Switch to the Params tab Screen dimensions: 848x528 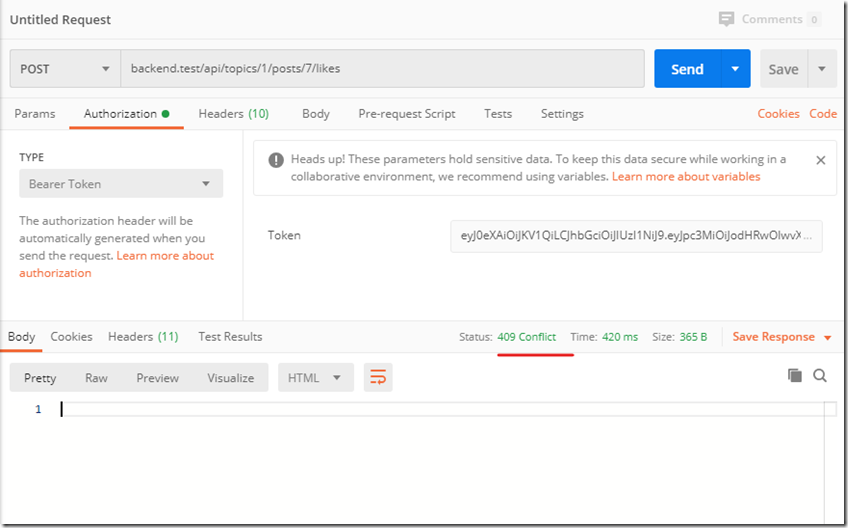click(x=35, y=114)
